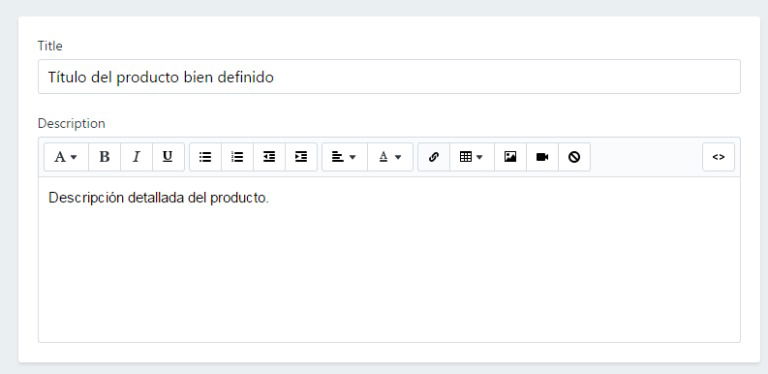768x374 pixels.
Task: Click the indent icon
Action: [301, 157]
